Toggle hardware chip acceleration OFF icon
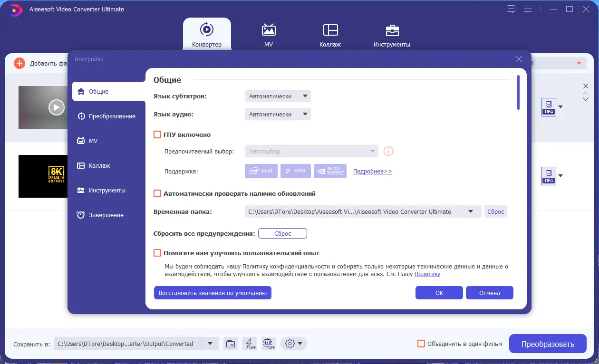 point(268,344)
